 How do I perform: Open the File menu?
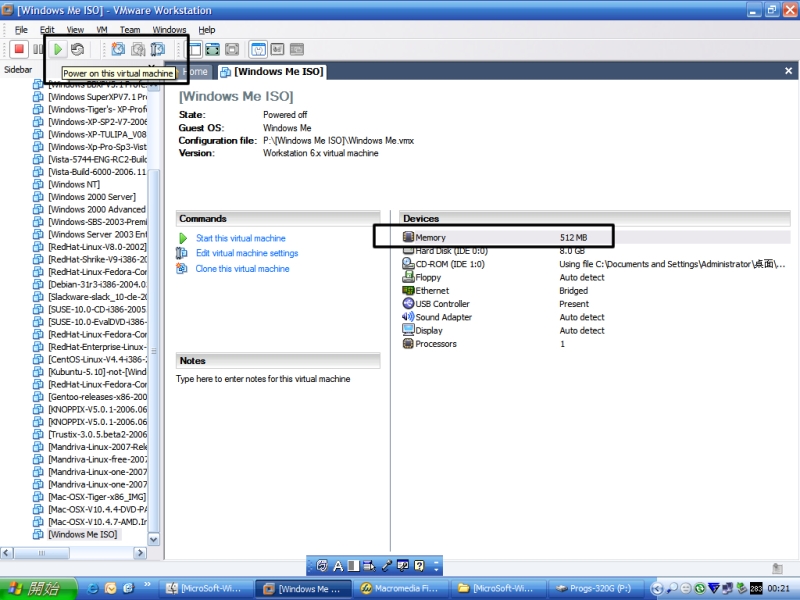[21, 30]
